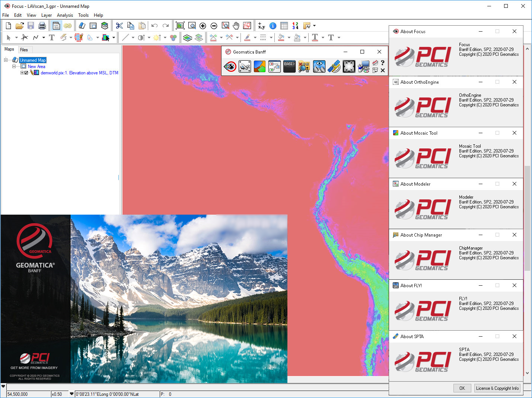Screen dimensions: 532x398
Task: Open the zoom scale dropdown in status bar
Action: [72, 394]
